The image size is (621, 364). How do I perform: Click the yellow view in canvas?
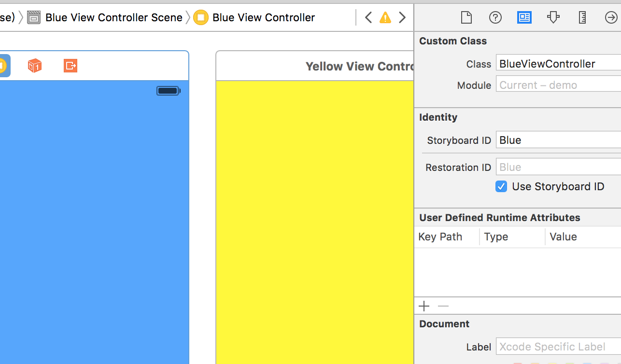(315, 222)
